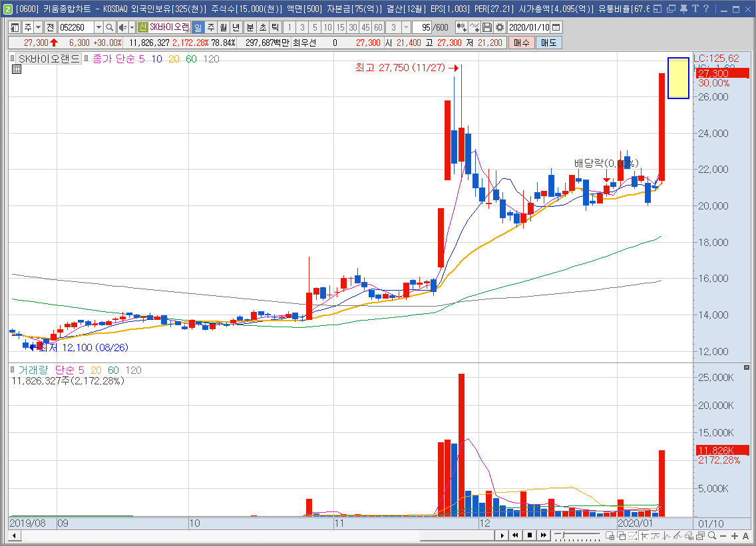Add a line overlay with chart-plus icon

[474, 27]
